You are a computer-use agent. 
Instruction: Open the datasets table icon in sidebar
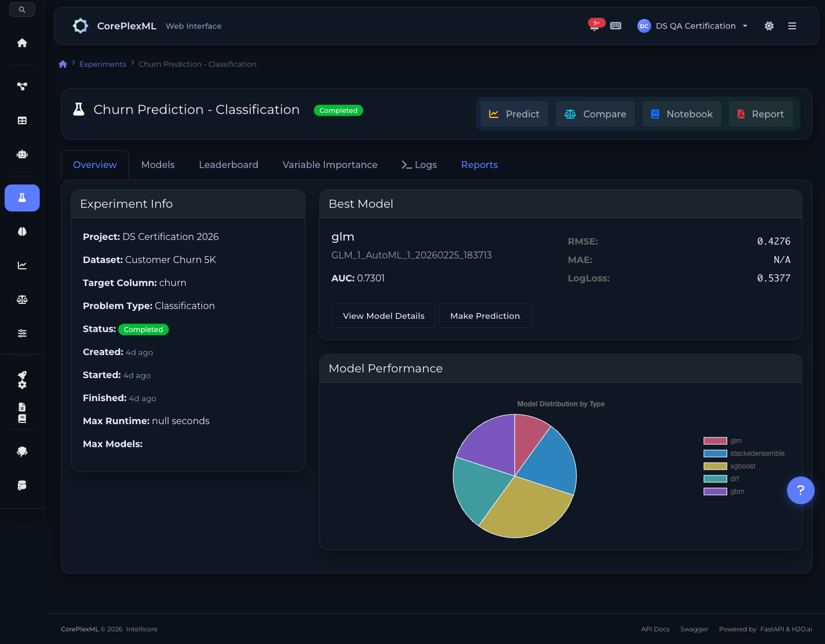click(22, 120)
